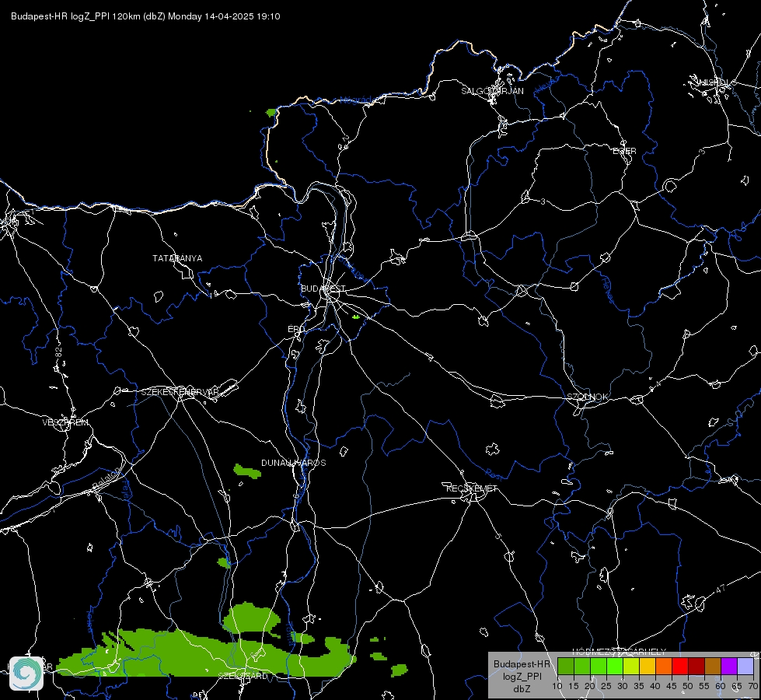Select the 65-70 dBZ lavender swatch
761x700 pixels.
coord(745,667)
